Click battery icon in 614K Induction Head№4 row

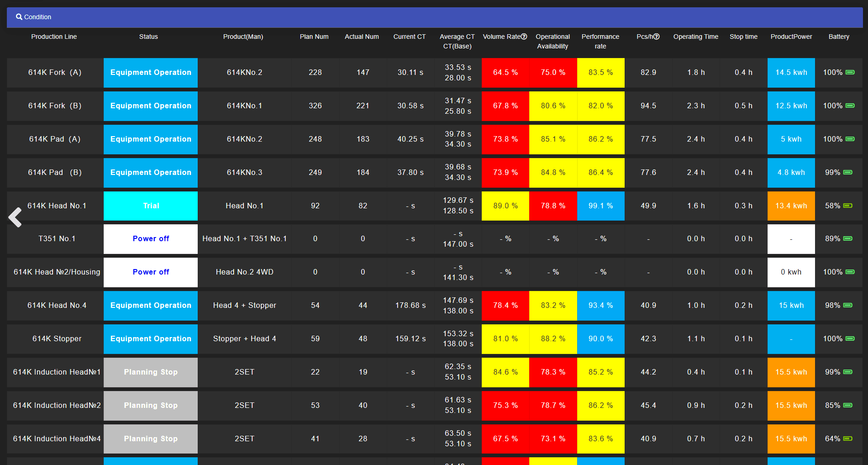click(x=848, y=439)
